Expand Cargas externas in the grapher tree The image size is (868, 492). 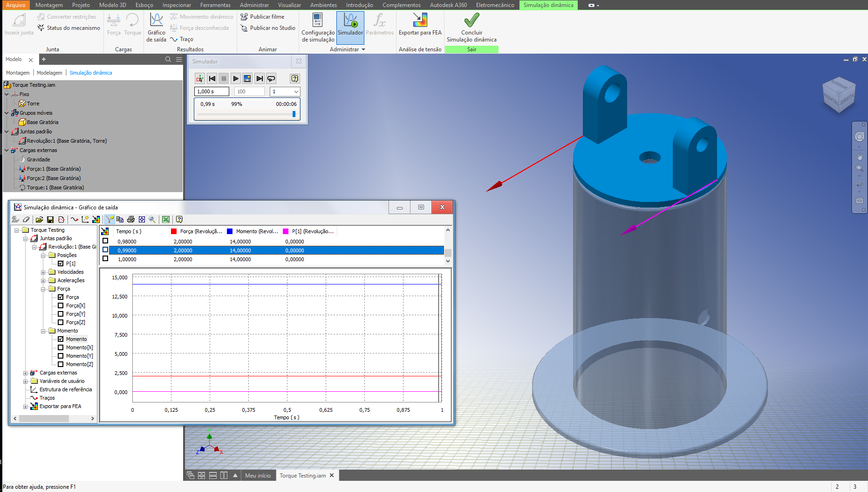click(x=26, y=373)
